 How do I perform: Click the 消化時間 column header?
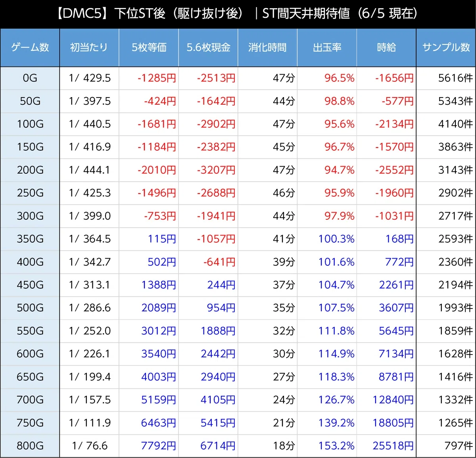pos(268,48)
